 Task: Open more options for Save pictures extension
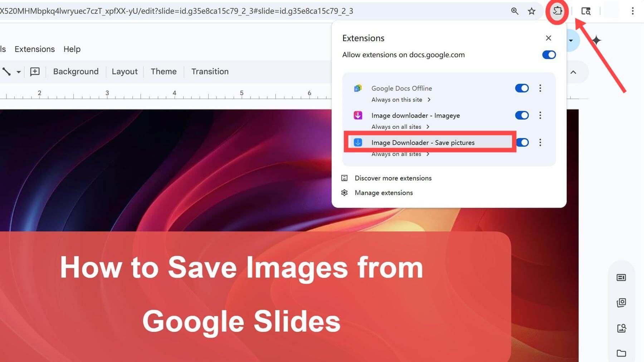click(540, 142)
